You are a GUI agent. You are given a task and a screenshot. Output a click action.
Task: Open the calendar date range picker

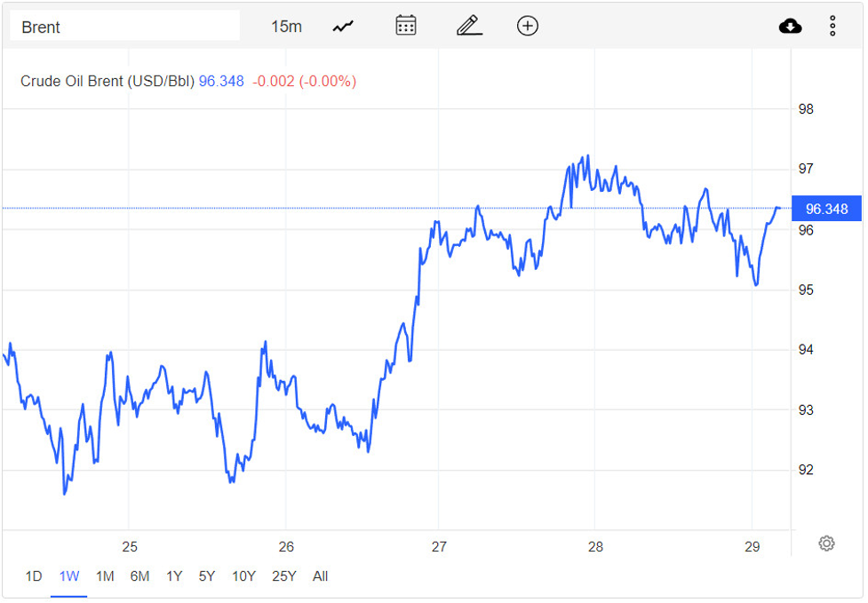406,26
